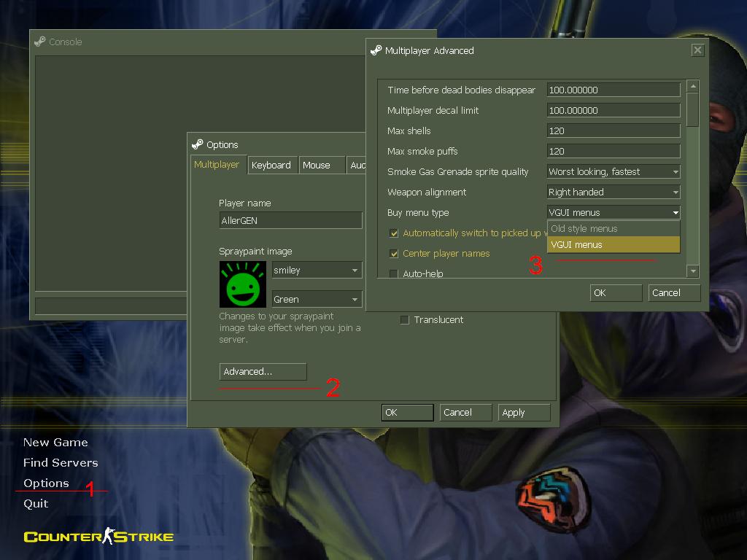Click the scroll up arrow in Advanced list
The height and width of the screenshot is (560, 747).
[x=693, y=86]
